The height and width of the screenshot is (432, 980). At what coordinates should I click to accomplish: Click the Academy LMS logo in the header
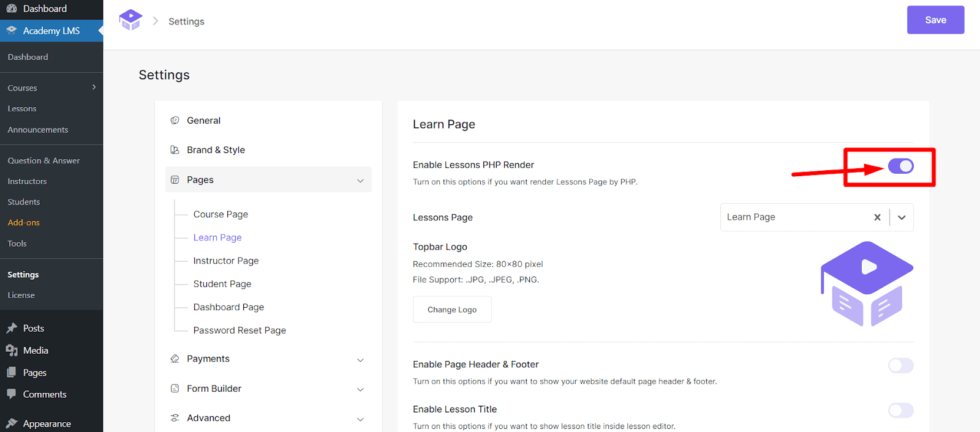pyautogui.click(x=130, y=20)
